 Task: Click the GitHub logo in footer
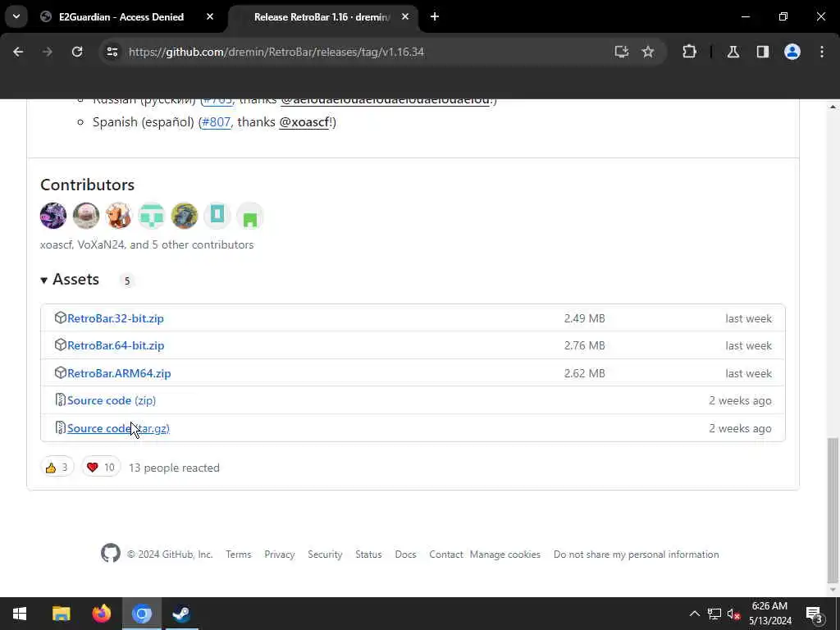111,554
